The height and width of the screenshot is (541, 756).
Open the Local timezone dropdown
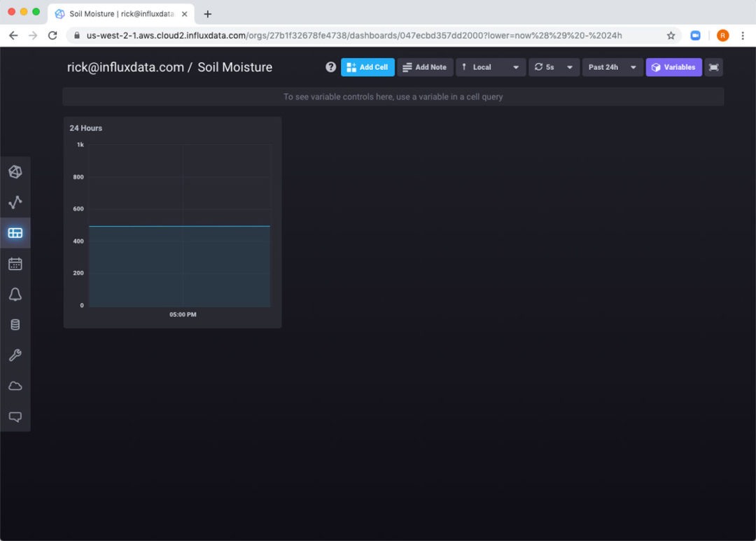(x=490, y=67)
